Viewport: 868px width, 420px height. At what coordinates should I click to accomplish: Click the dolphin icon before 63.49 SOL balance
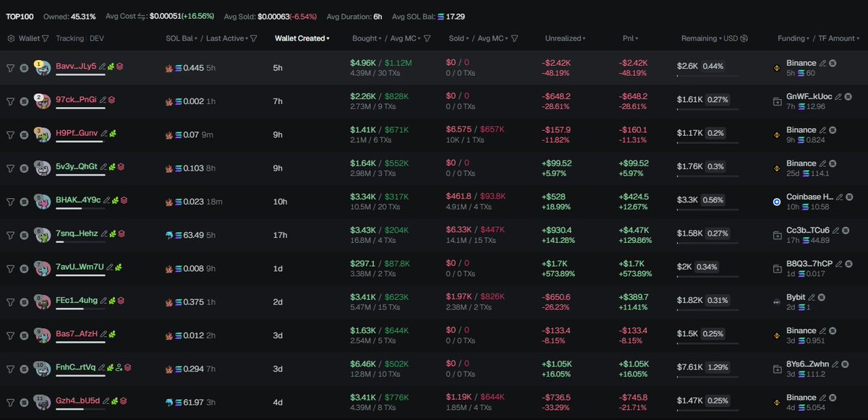169,235
